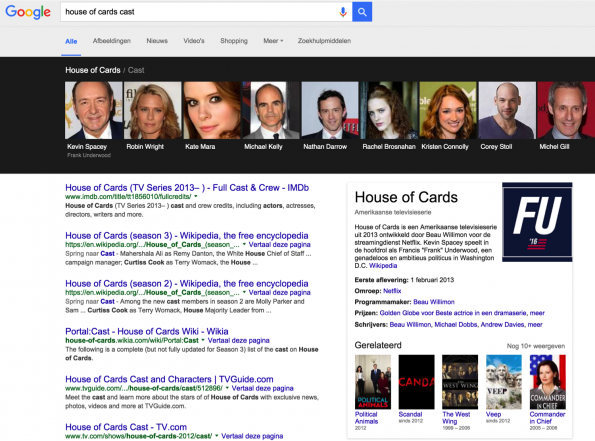Click the Robin Wright name label
The width and height of the screenshot is (595, 441).
(145, 146)
